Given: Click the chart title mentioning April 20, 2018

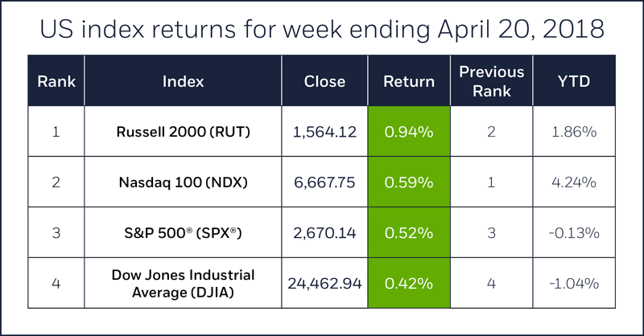Looking at the screenshot, I should coord(322,31).
